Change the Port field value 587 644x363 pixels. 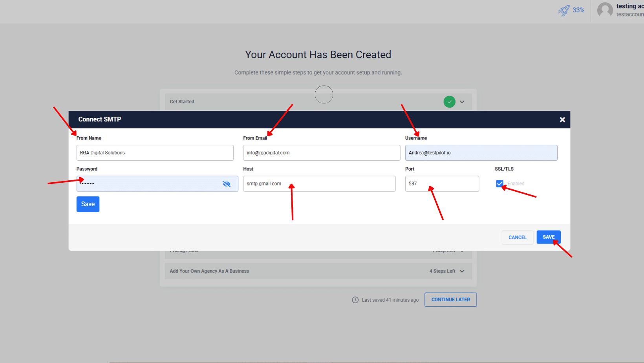tap(442, 183)
